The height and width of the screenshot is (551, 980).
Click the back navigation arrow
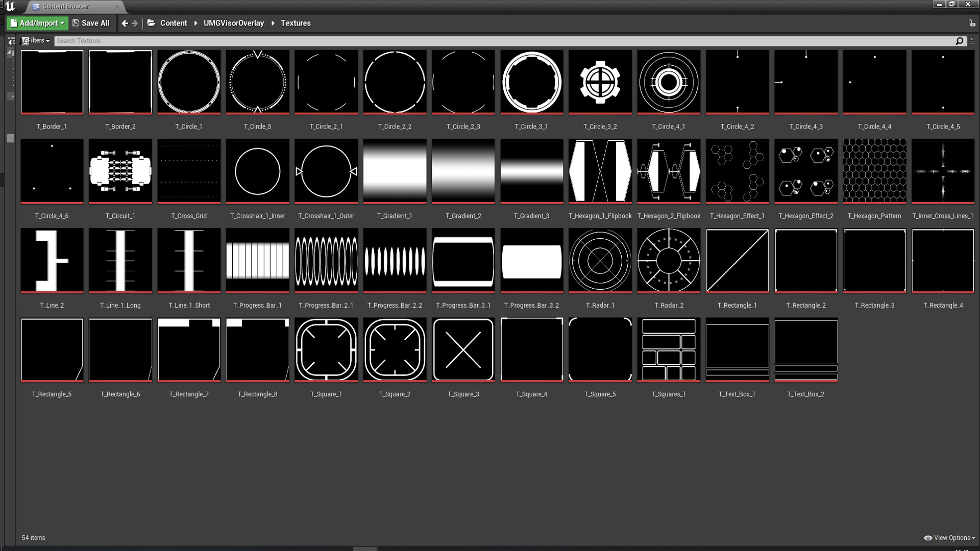[x=124, y=23]
